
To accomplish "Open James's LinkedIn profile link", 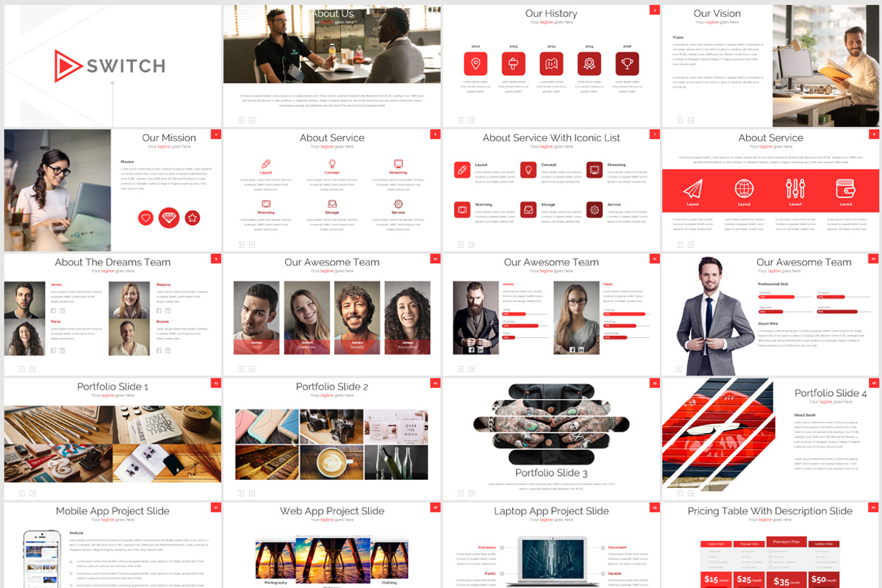I will click(x=62, y=310).
